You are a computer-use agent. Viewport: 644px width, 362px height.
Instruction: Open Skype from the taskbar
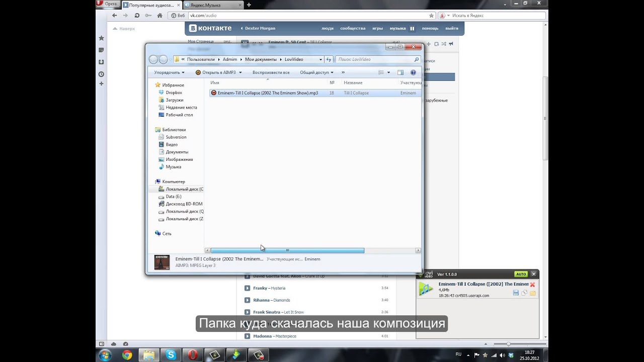171,355
